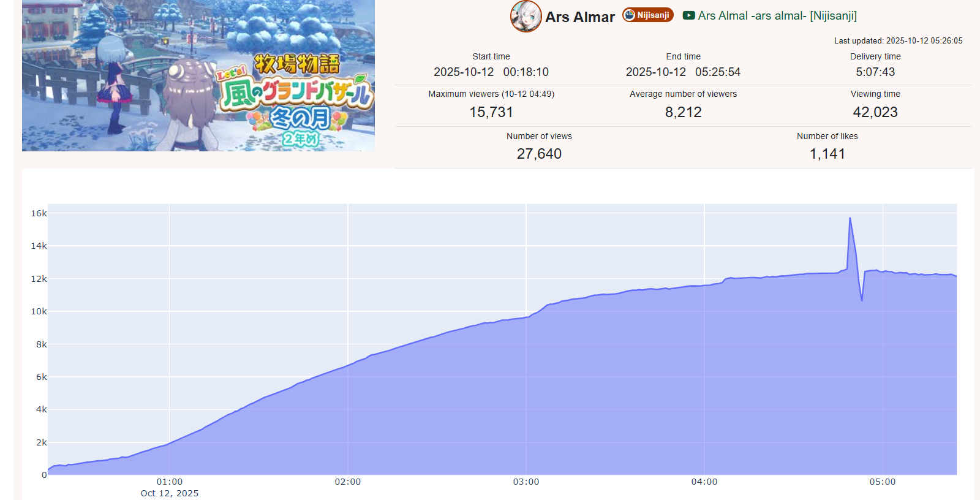Viewport: 980px width, 500px height.
Task: Open the stream thumbnail image
Action: (198, 75)
